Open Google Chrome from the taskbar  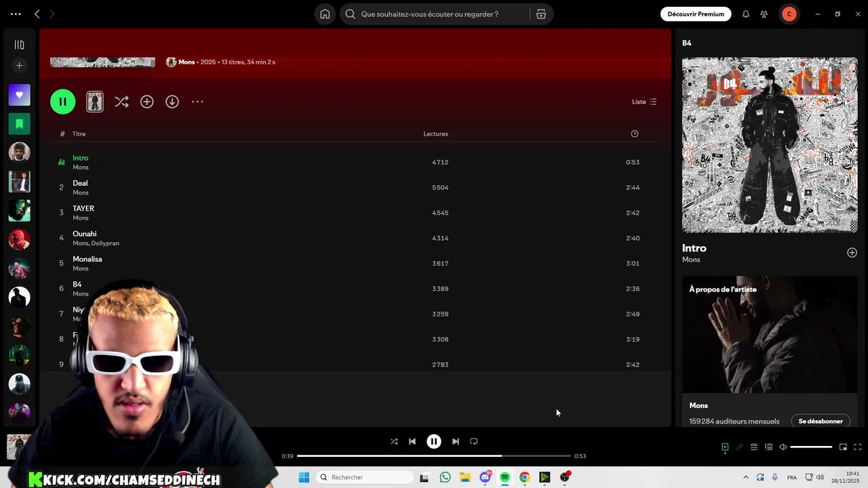click(524, 477)
